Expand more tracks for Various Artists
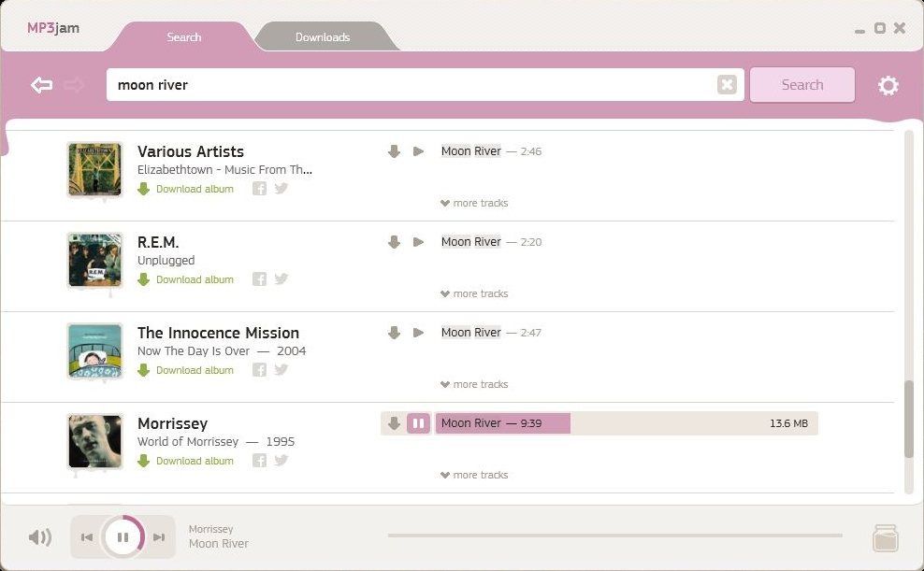This screenshot has height=571, width=924. point(474,203)
